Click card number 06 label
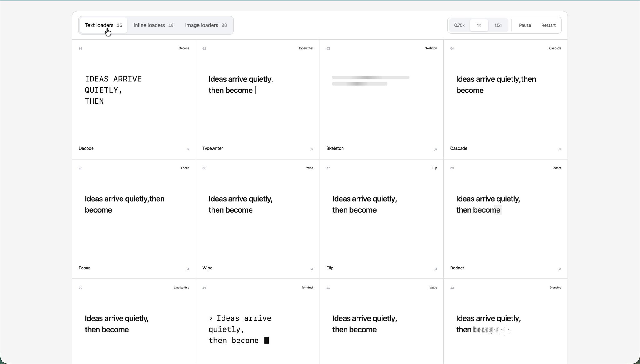 click(x=204, y=168)
